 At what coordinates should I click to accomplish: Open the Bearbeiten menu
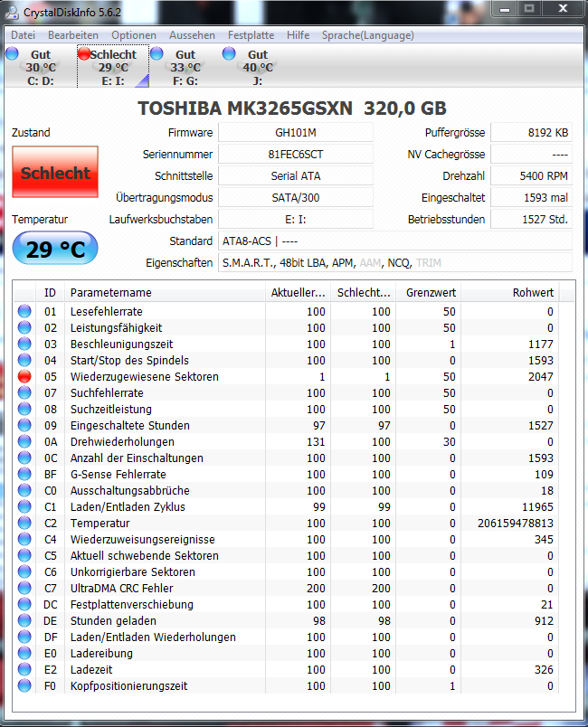72,35
